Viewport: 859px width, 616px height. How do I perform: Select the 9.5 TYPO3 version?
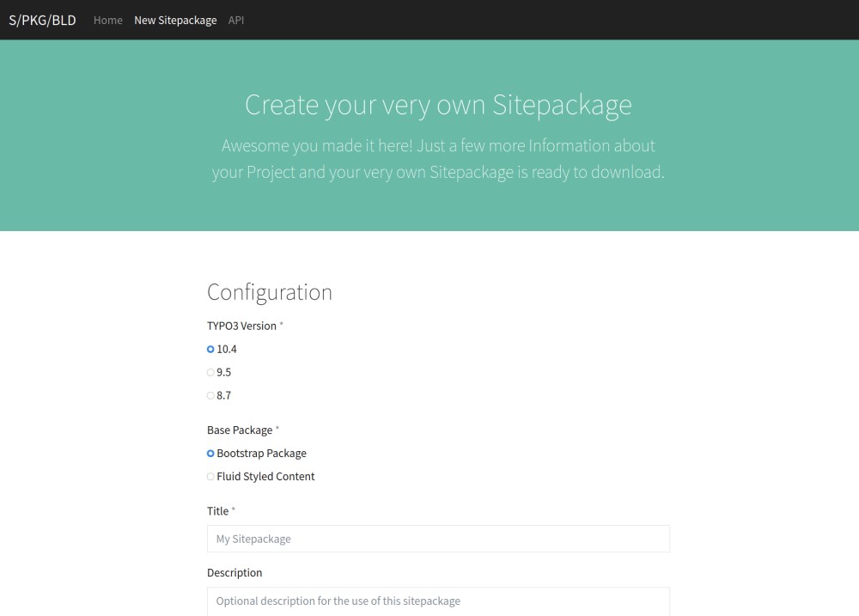[x=210, y=372]
